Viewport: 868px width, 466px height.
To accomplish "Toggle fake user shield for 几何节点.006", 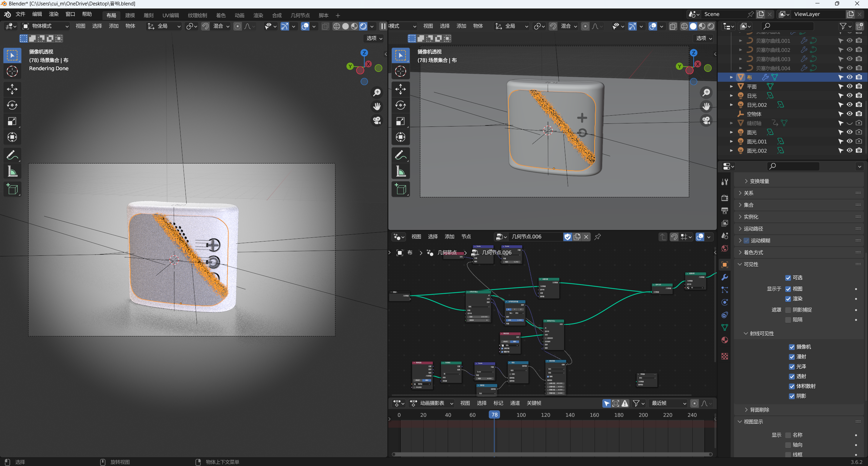I will coord(567,237).
